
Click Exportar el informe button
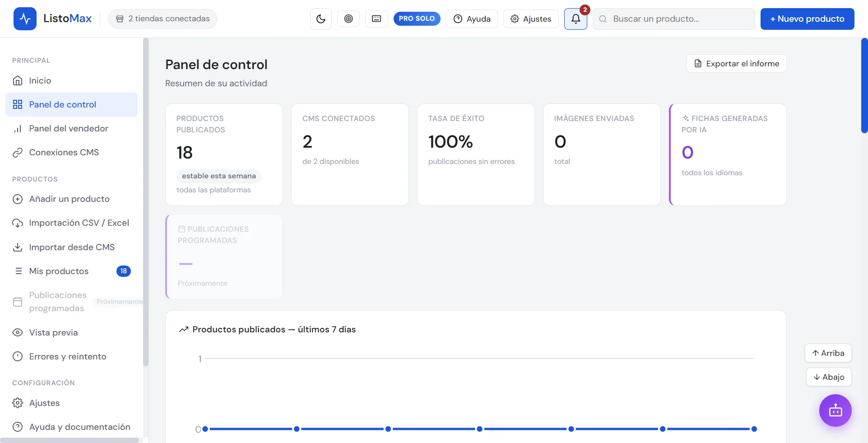click(737, 64)
